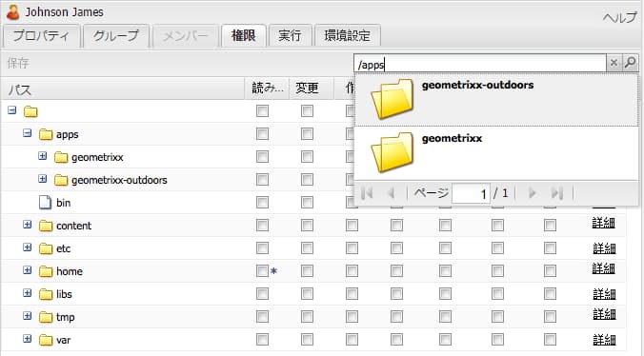Expand the content tree node
The width and height of the screenshot is (644, 356).
tap(27, 225)
